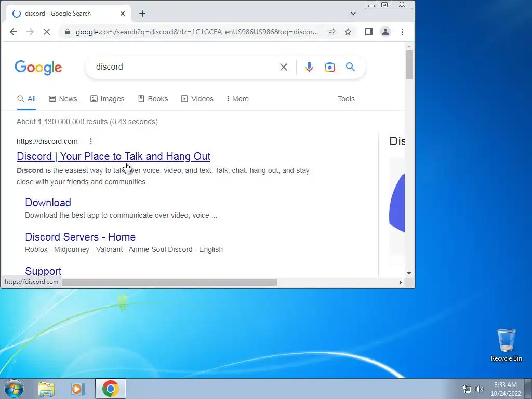
Task: Submit search with magnifier icon
Action: (351, 67)
